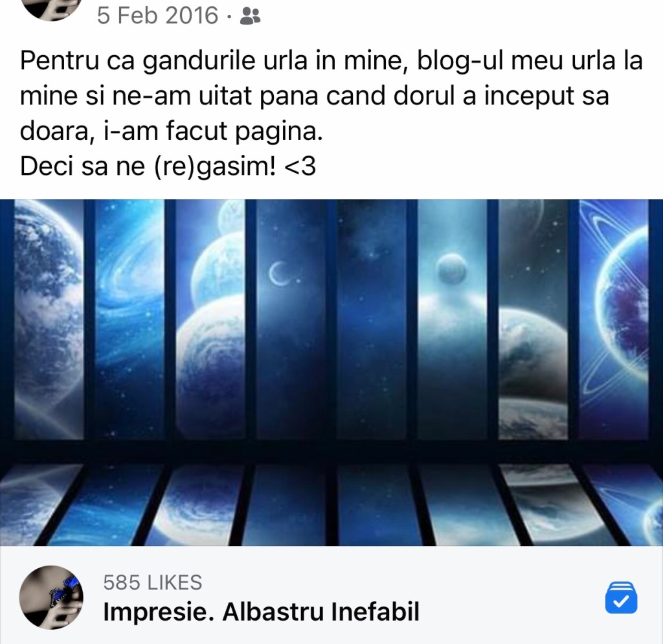Image resolution: width=663 pixels, height=644 pixels.
Task: Open the 'Impresie. Albastru Inefabil' page title
Action: pyautogui.click(x=262, y=612)
